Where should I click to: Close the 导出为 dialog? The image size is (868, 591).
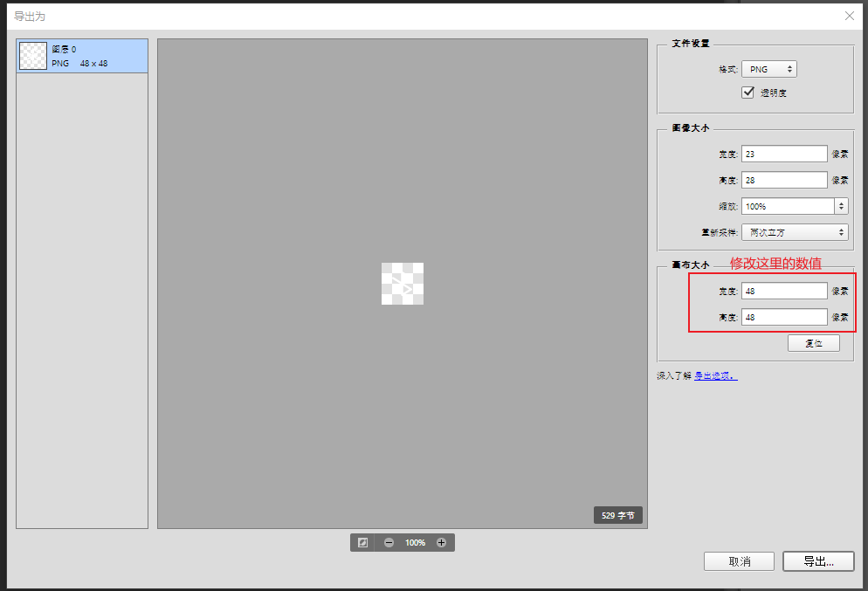pyautogui.click(x=849, y=16)
